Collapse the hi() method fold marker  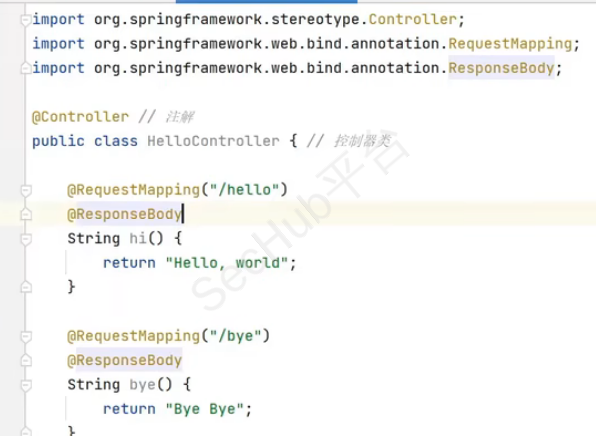point(26,239)
